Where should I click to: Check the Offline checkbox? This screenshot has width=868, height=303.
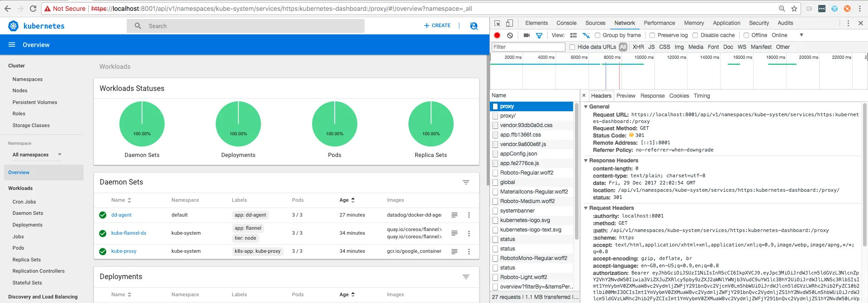coord(746,35)
